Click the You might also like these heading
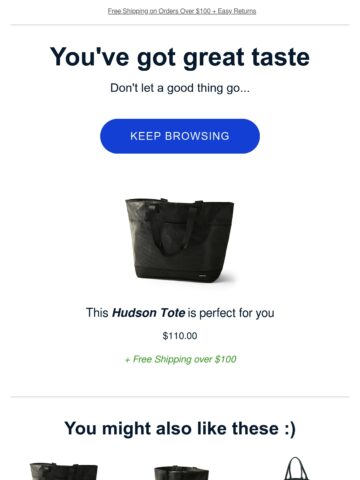Screen dimensions: 360x480 click(180, 428)
